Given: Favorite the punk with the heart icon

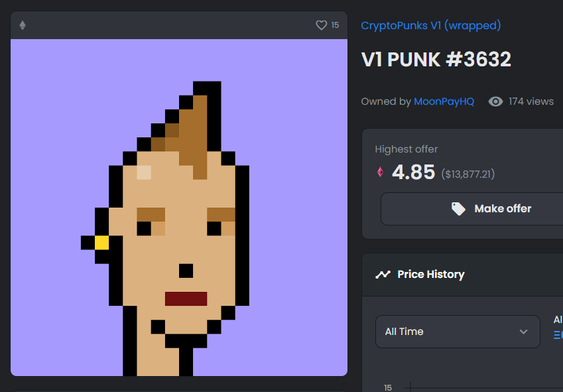Looking at the screenshot, I should (x=322, y=25).
